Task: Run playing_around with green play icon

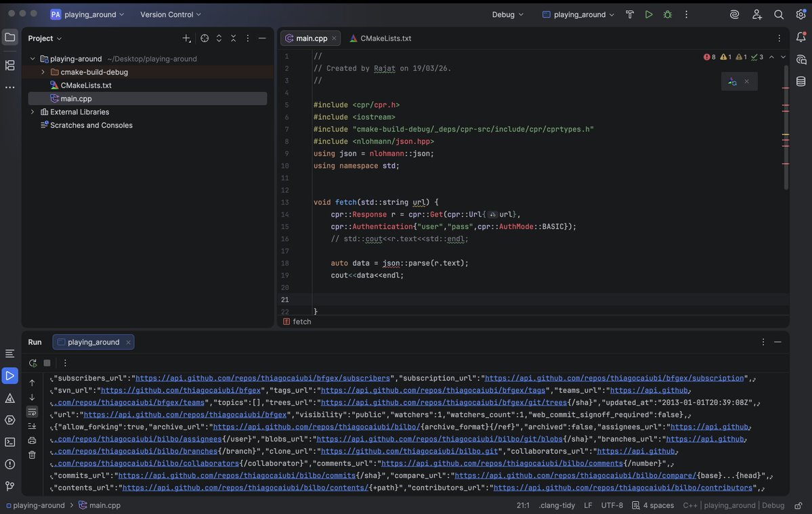Action: click(x=649, y=14)
